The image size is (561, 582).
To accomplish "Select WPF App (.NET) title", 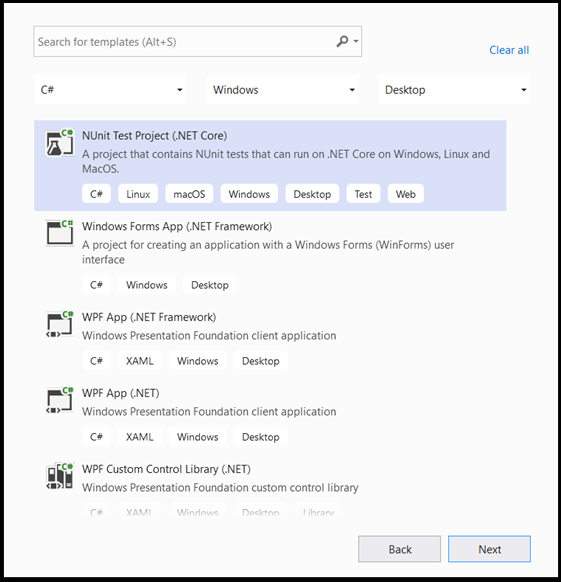I will tap(121, 393).
